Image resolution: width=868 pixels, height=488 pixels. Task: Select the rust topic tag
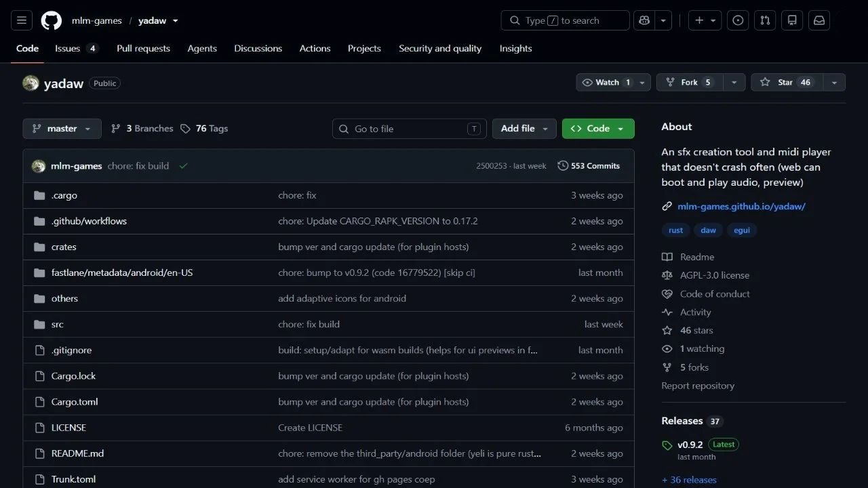(x=676, y=230)
